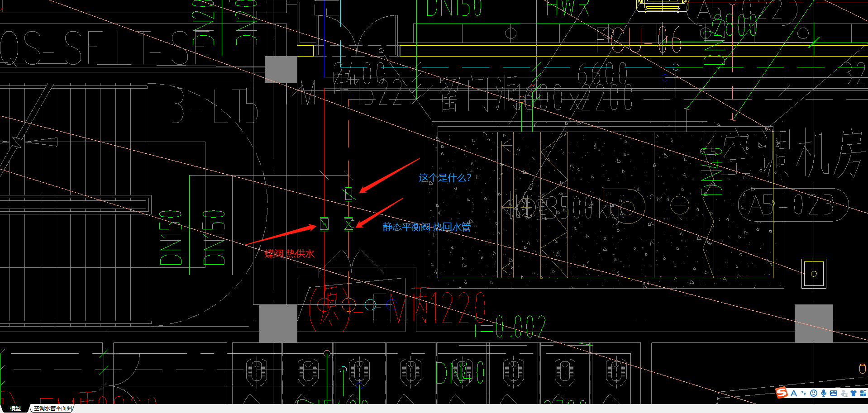Open the IME user account icon

click(844, 393)
